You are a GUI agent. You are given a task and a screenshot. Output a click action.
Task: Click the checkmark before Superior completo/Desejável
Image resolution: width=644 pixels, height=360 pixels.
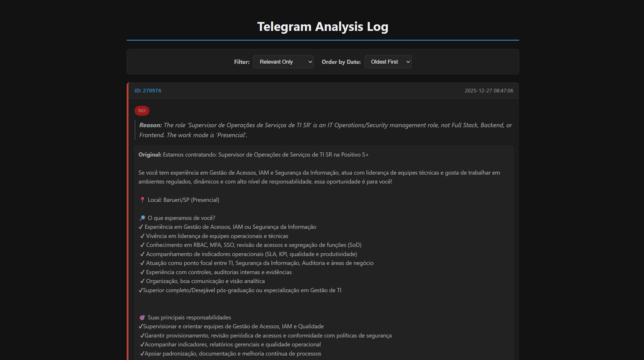(x=141, y=290)
